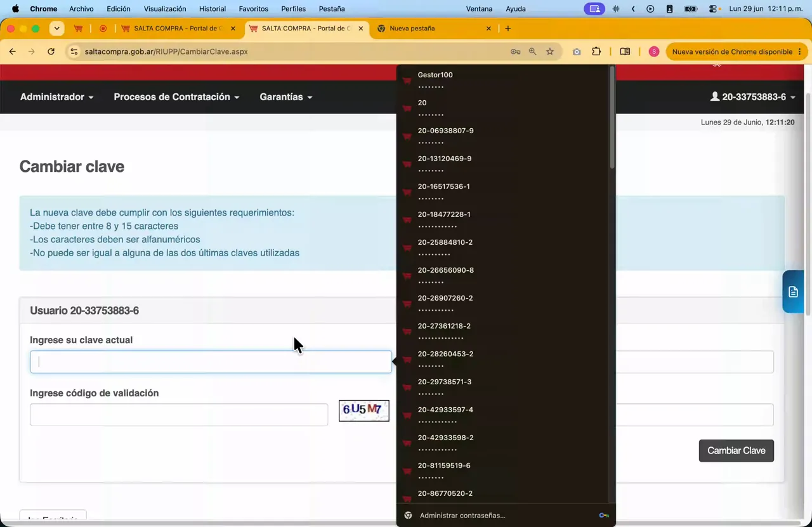
Task: Click the Apple menu icon
Action: click(x=15, y=9)
